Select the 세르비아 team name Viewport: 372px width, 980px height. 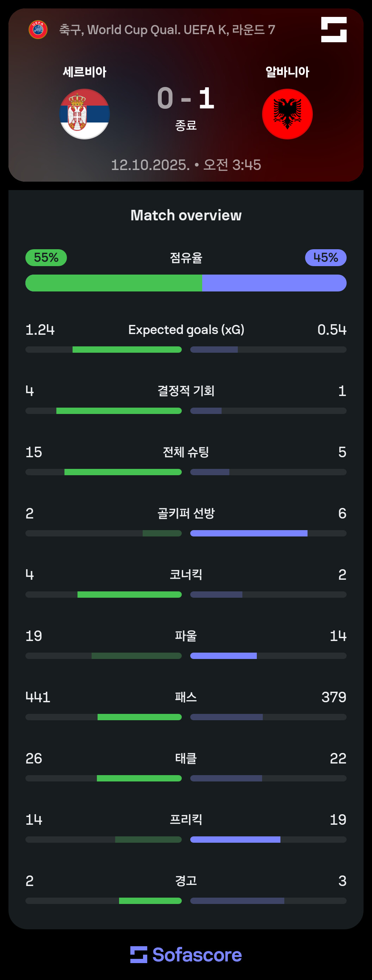click(x=85, y=72)
